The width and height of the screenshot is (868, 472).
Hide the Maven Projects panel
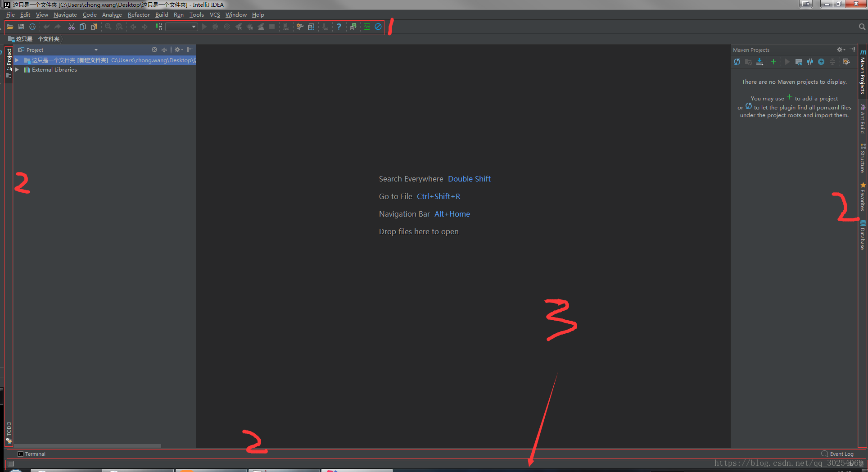[x=852, y=50]
